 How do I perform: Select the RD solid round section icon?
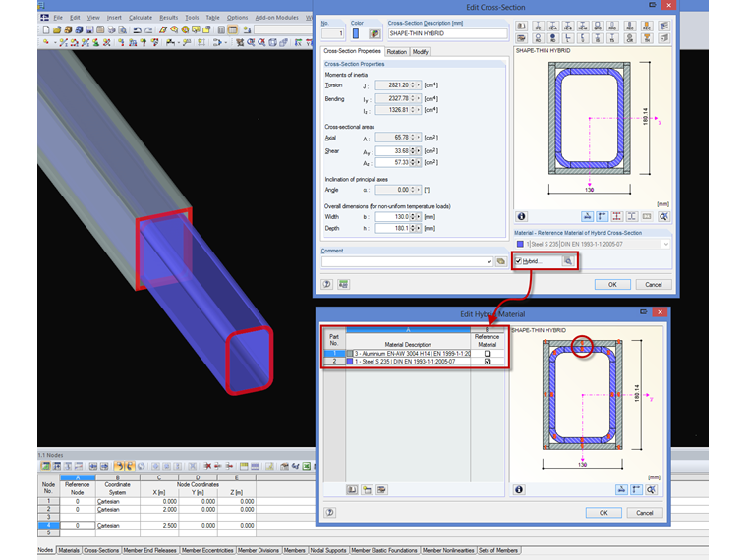553,38
